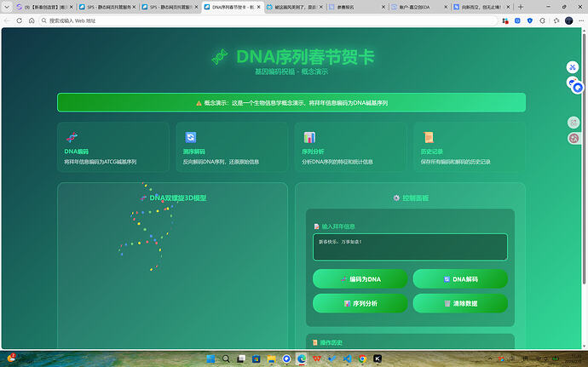Image resolution: width=588 pixels, height=367 pixels.
Task: Open the browser profile avatar
Action: [x=569, y=20]
